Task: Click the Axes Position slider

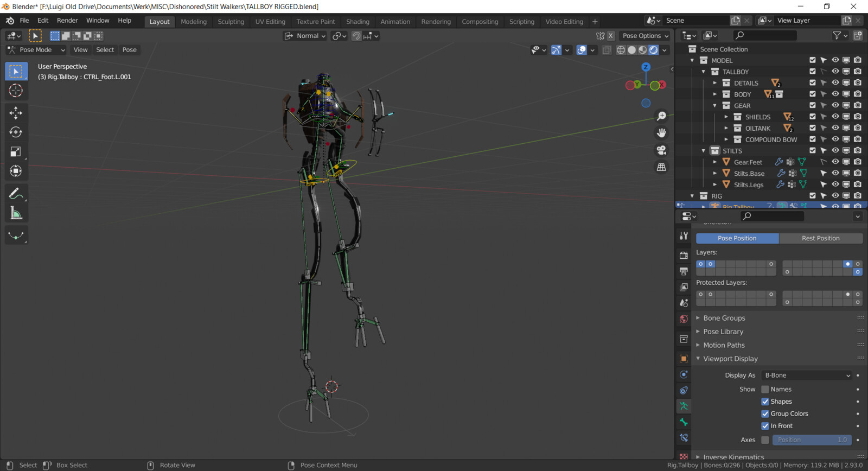Action: [x=812, y=440]
